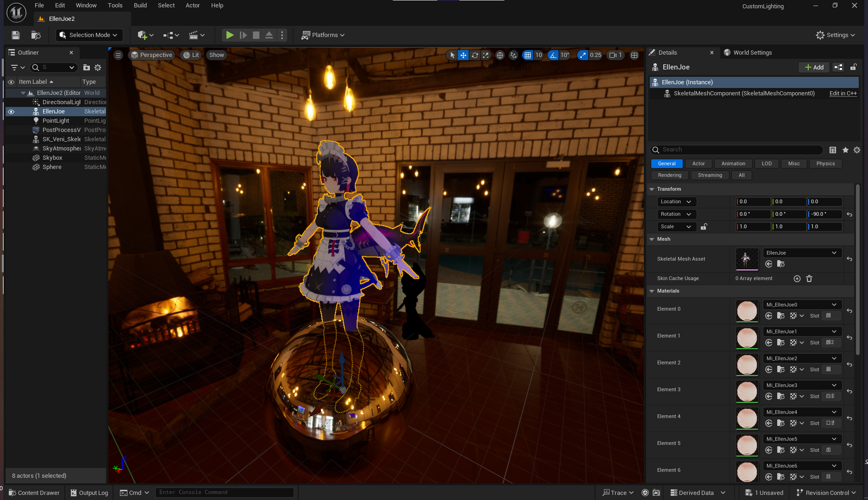Toggle the Details panel lock icon
Screen dimensions: 868x500
(853, 68)
